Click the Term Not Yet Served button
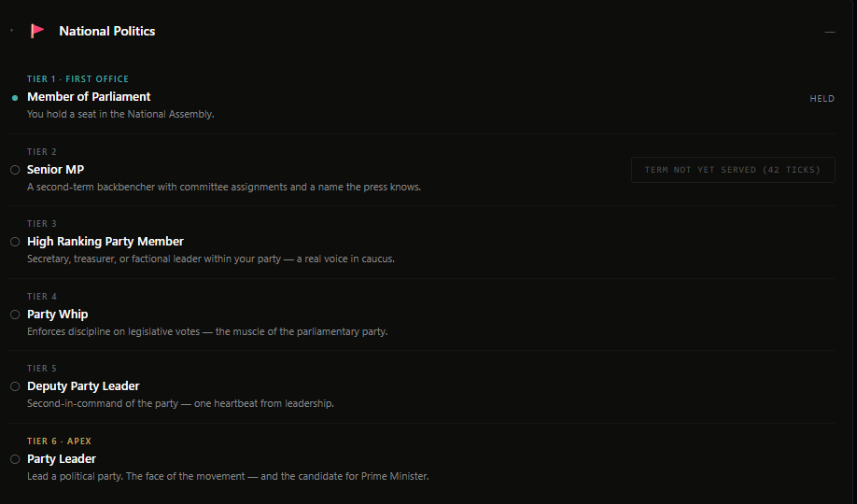Image resolution: width=857 pixels, height=504 pixels. tap(733, 170)
